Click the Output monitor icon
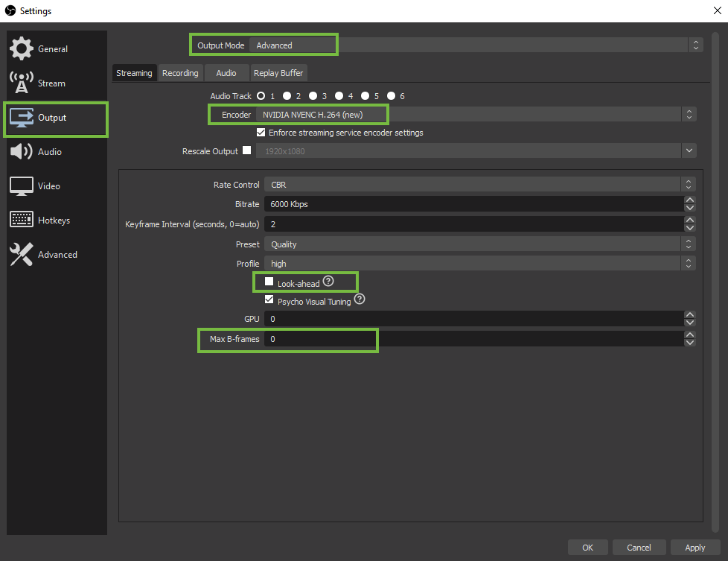The image size is (728, 561). click(x=22, y=117)
